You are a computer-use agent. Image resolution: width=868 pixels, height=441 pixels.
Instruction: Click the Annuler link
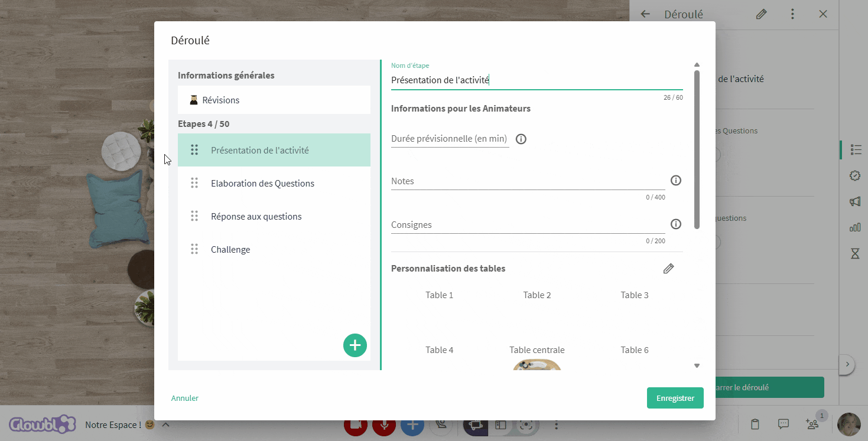[x=185, y=398]
